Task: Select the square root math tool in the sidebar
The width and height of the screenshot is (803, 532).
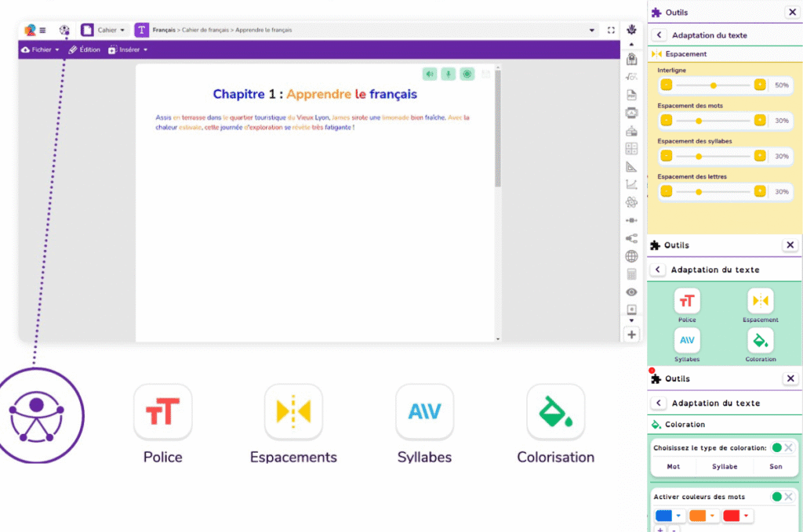Action: [x=632, y=76]
